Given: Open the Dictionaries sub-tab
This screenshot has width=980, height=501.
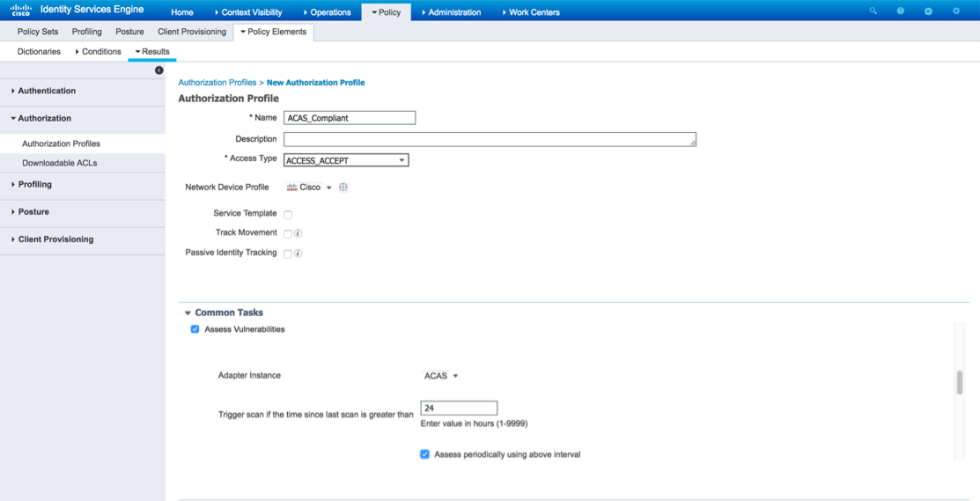Looking at the screenshot, I should tap(39, 51).
